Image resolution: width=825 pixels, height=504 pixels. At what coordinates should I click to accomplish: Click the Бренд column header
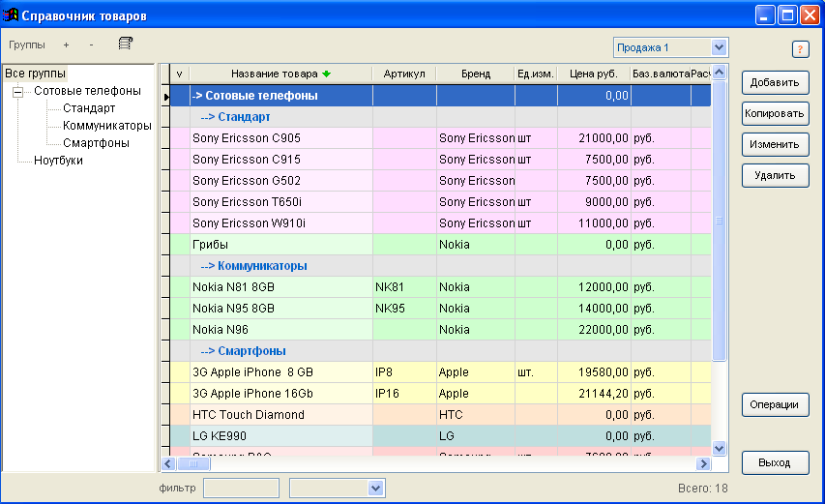pos(476,74)
